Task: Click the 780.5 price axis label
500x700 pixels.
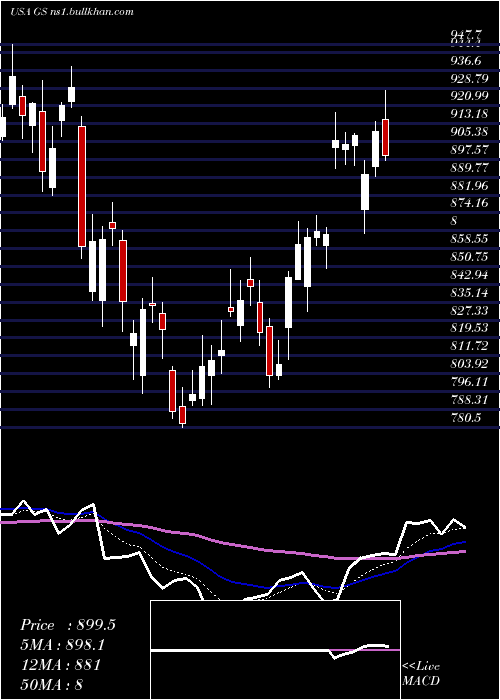Action: pyautogui.click(x=467, y=417)
